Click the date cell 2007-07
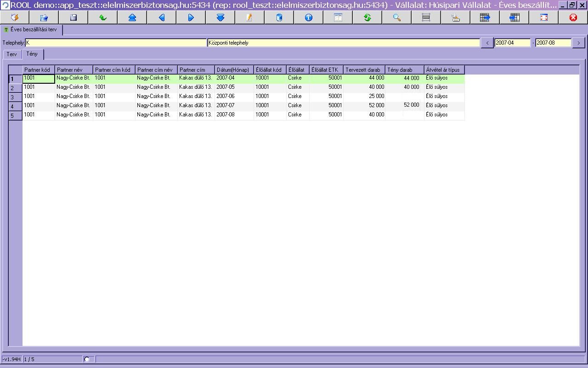The height and width of the screenshot is (368, 588). click(x=234, y=106)
